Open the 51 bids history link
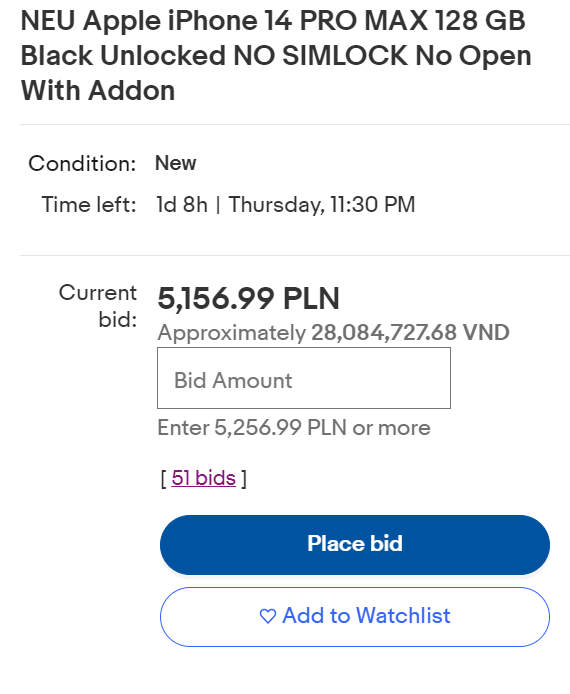Screen dimensions: 570x694 (204, 478)
